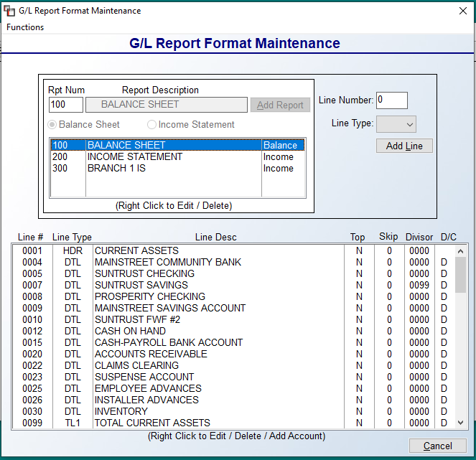Viewport: 476px width, 460px height.
Task: Select the Income Statement radio button
Action: point(151,124)
